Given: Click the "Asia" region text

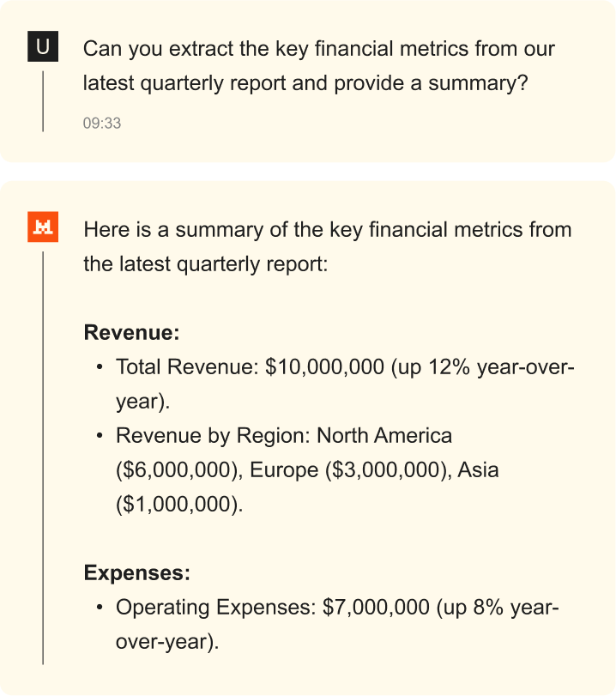Looking at the screenshot, I should coord(478,470).
